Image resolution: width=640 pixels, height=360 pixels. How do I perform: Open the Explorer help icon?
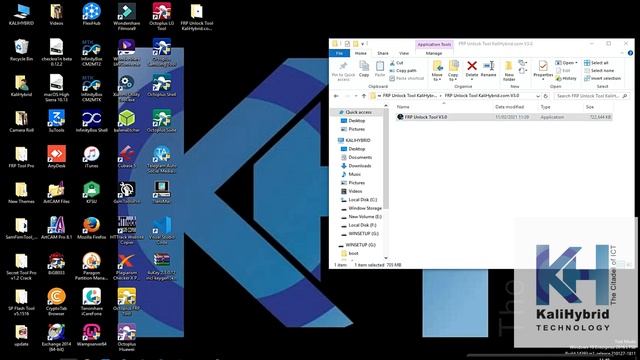tap(630, 53)
